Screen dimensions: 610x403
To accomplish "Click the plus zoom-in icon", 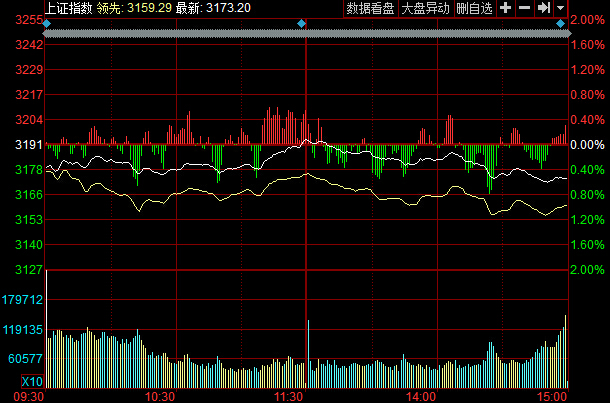I will tap(505, 8).
